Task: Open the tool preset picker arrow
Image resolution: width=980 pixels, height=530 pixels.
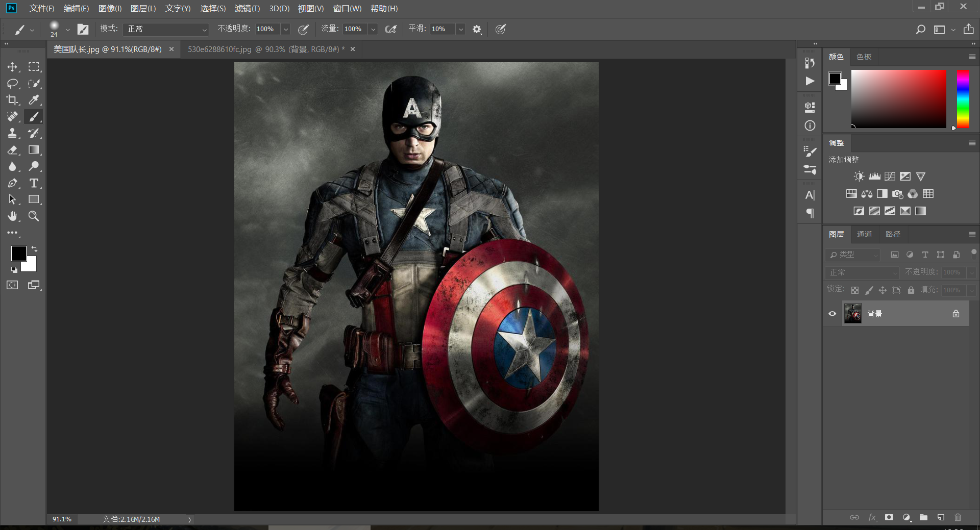Action: click(x=32, y=30)
